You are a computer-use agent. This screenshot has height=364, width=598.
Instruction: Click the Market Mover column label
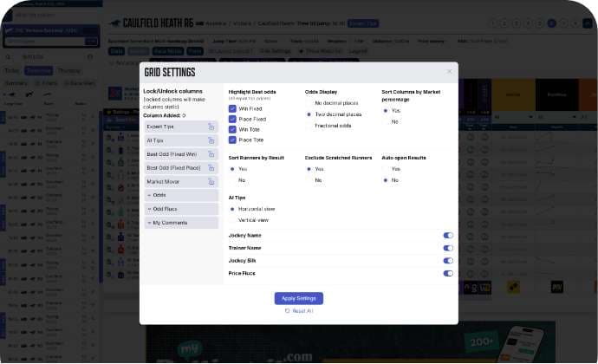(163, 182)
